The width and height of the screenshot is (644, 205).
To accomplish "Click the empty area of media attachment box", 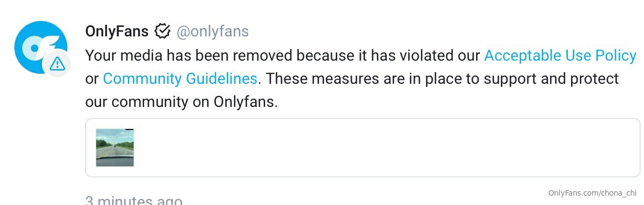I will 386,148.
